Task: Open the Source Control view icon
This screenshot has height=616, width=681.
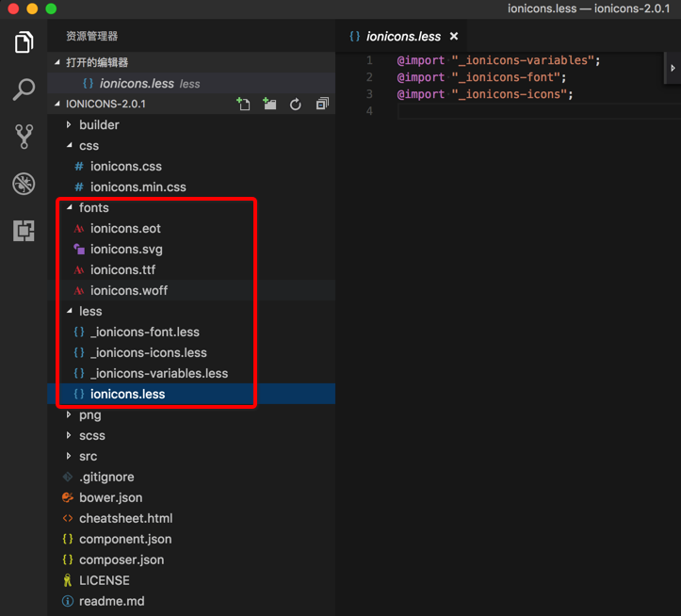Action: (24, 137)
